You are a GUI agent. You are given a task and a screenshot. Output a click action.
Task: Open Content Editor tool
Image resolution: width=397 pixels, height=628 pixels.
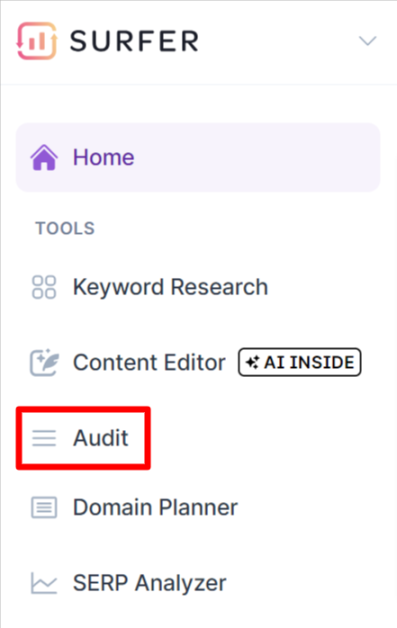tap(149, 362)
